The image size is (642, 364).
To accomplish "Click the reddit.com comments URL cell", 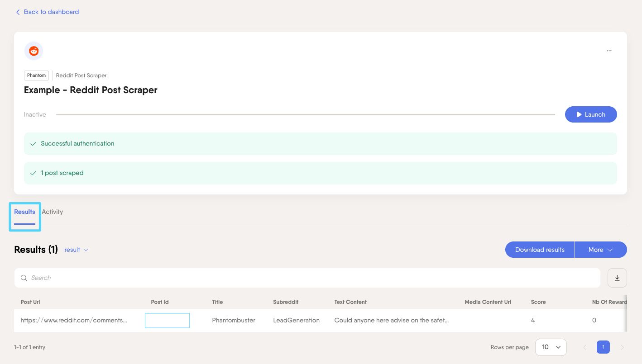I will (74, 320).
